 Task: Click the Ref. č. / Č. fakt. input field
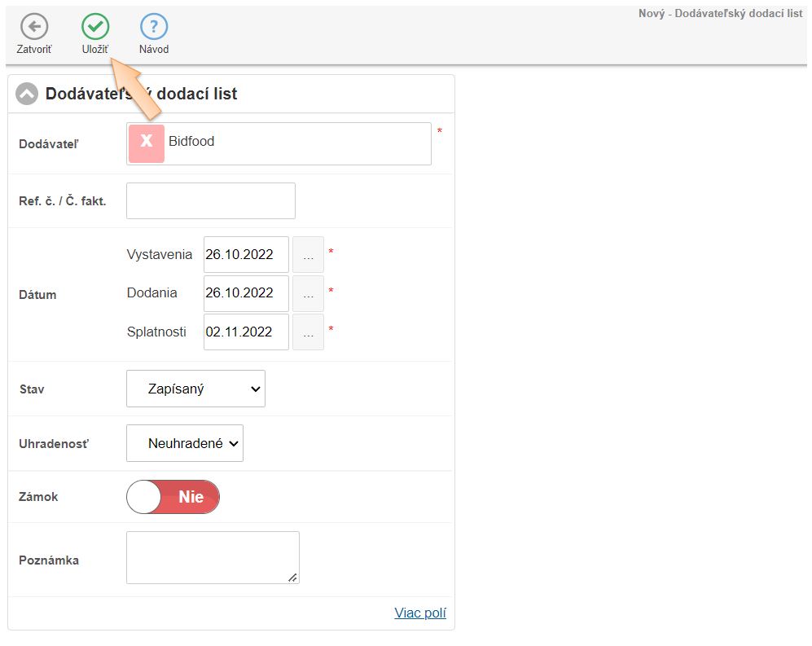[210, 201]
